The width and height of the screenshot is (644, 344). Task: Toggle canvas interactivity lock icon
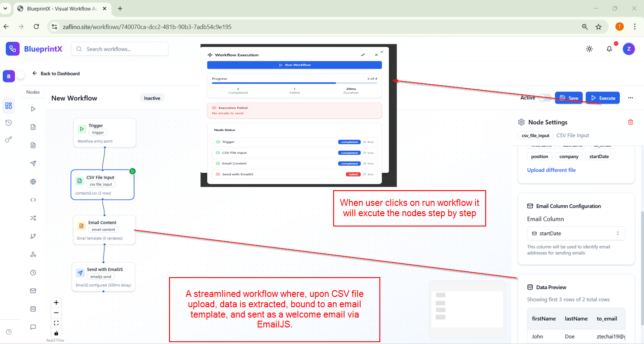click(x=56, y=333)
